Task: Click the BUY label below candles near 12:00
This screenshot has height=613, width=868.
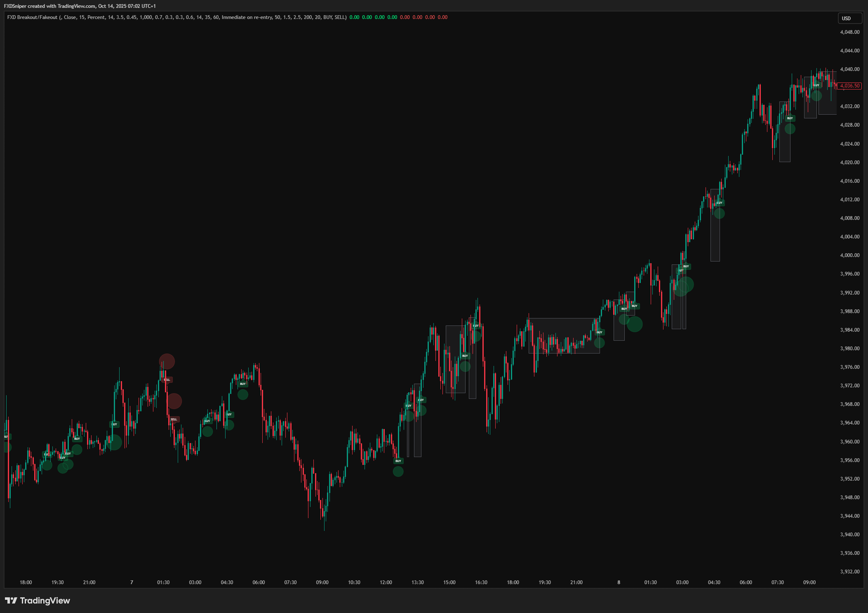Action: (398, 461)
